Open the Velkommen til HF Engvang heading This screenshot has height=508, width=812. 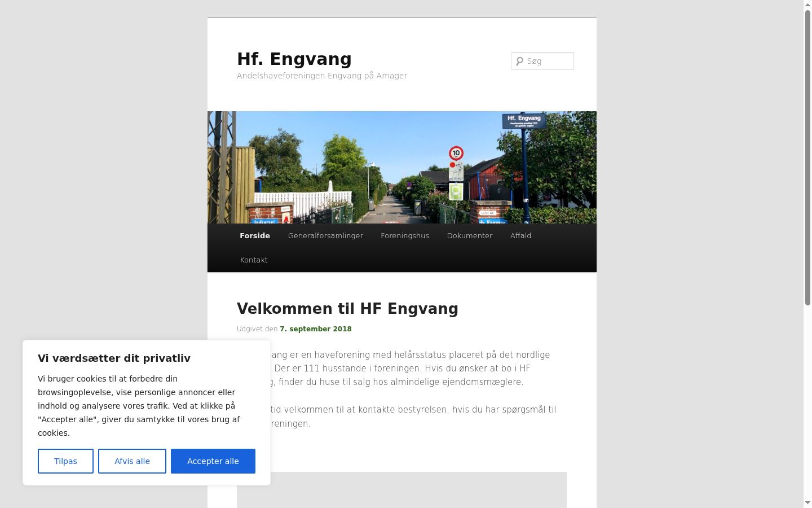[x=347, y=309]
